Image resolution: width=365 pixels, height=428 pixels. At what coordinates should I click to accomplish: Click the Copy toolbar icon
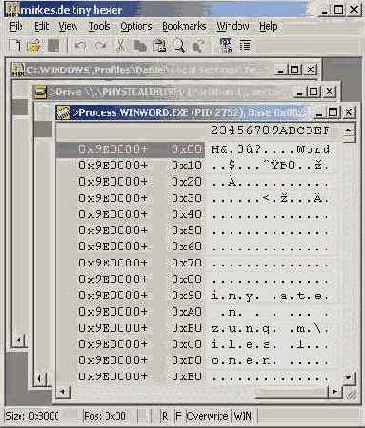[140, 46]
